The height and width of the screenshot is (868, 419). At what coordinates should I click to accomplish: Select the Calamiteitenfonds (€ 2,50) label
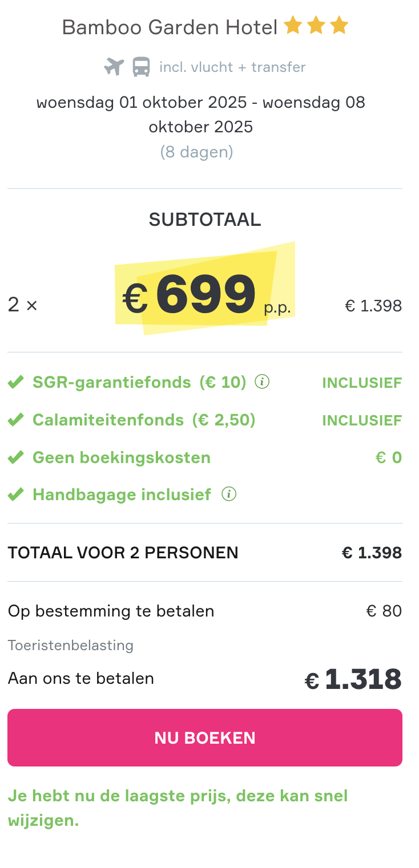pos(144,420)
